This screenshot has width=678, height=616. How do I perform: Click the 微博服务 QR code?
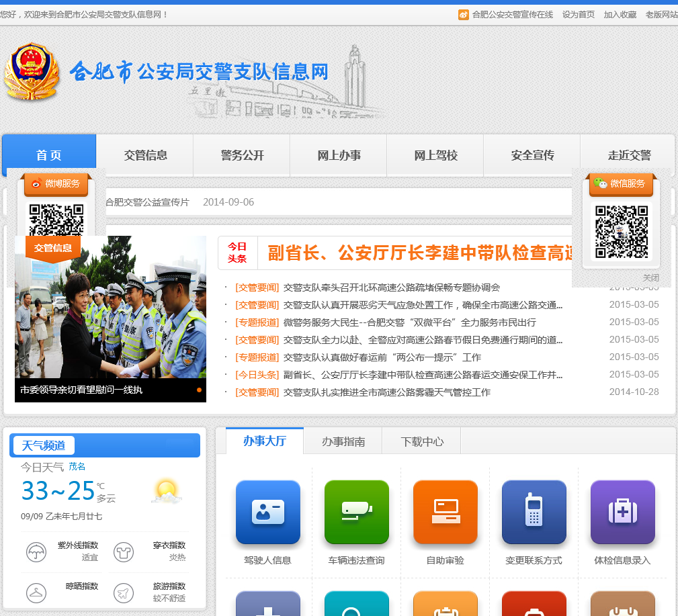[56, 220]
